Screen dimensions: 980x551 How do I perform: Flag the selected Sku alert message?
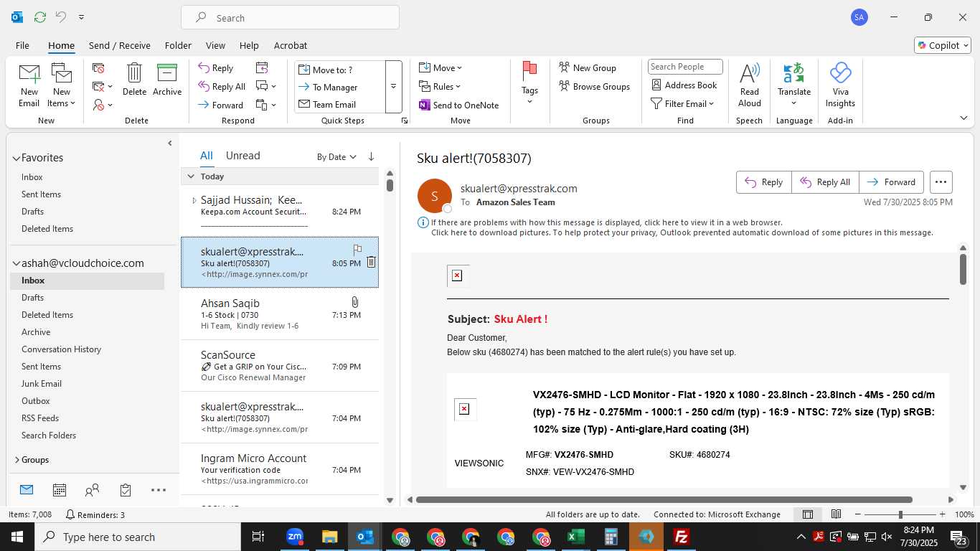[x=357, y=250]
